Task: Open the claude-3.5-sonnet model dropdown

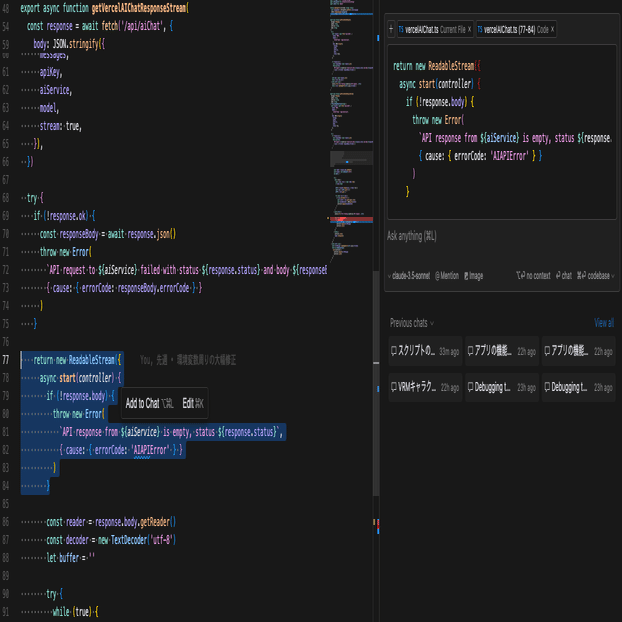Action: click(x=409, y=275)
